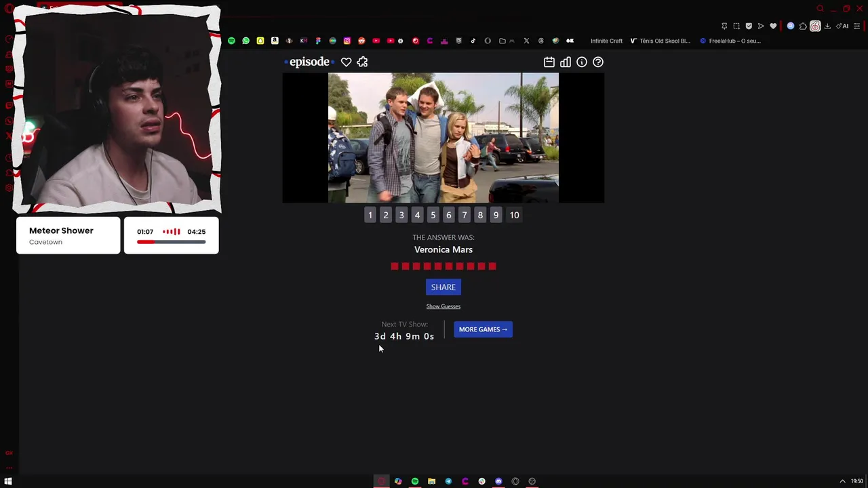Click the puzzle piece icon in game header
This screenshot has width=868, height=488.
point(362,62)
